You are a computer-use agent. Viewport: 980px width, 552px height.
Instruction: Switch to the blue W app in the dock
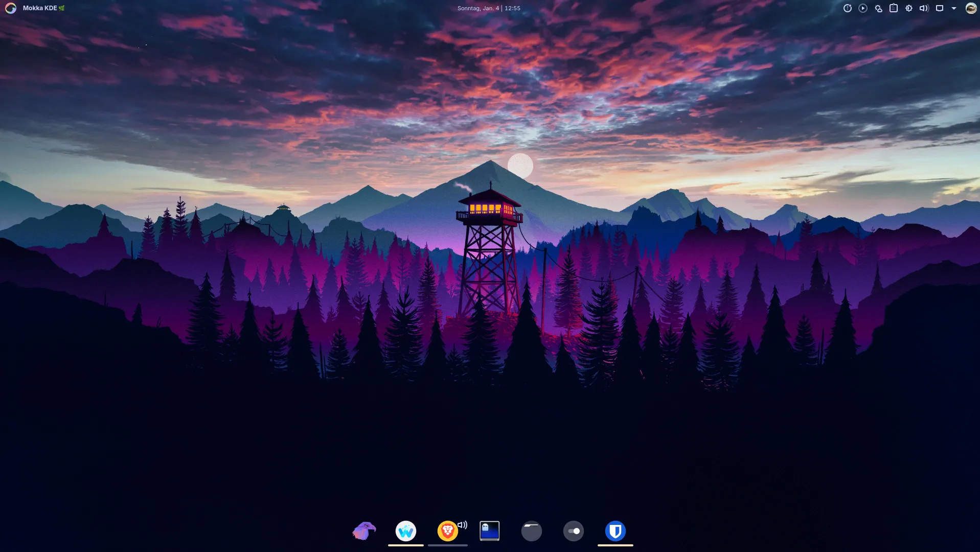pyautogui.click(x=406, y=531)
